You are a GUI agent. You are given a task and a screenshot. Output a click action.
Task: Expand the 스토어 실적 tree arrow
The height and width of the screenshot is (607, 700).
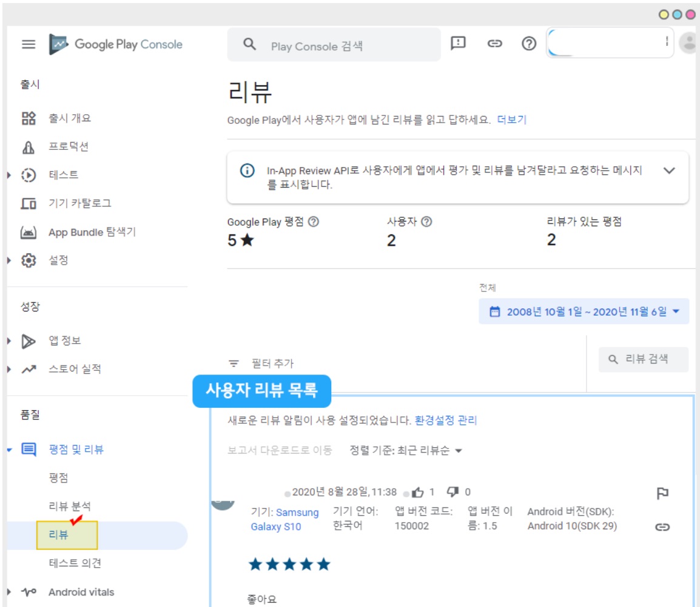[9, 370]
